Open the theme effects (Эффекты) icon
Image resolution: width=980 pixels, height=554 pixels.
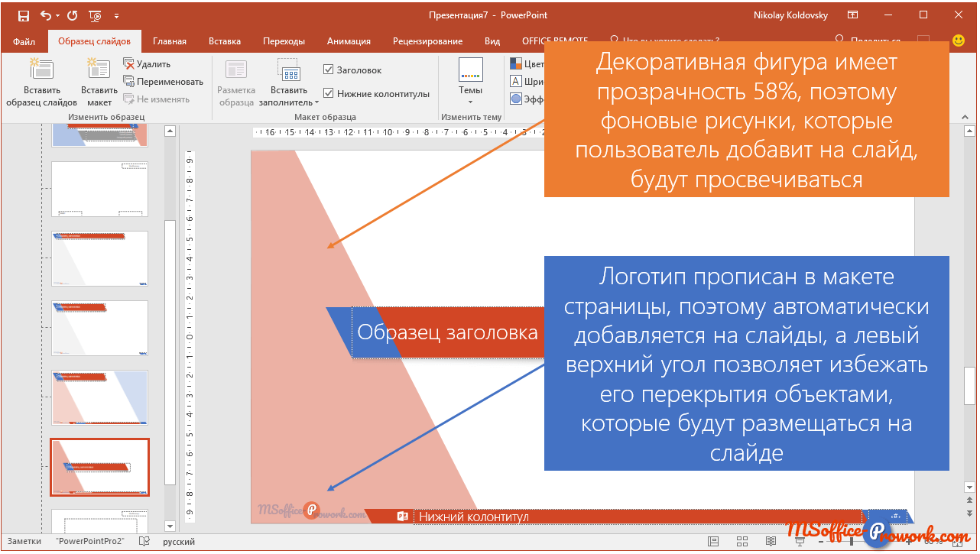(x=516, y=99)
